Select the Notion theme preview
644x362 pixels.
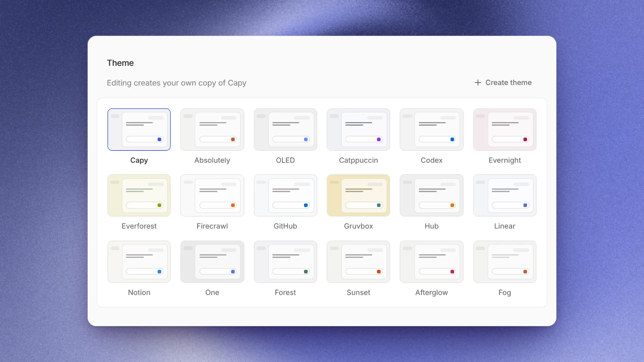pos(139,262)
